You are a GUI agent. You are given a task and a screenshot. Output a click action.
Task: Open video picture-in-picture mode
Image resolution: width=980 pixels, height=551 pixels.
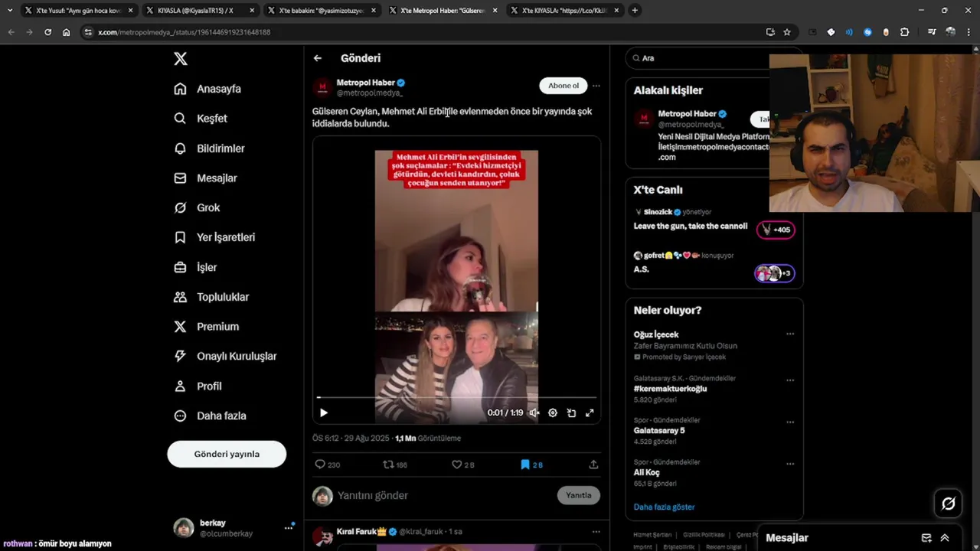[x=571, y=412]
